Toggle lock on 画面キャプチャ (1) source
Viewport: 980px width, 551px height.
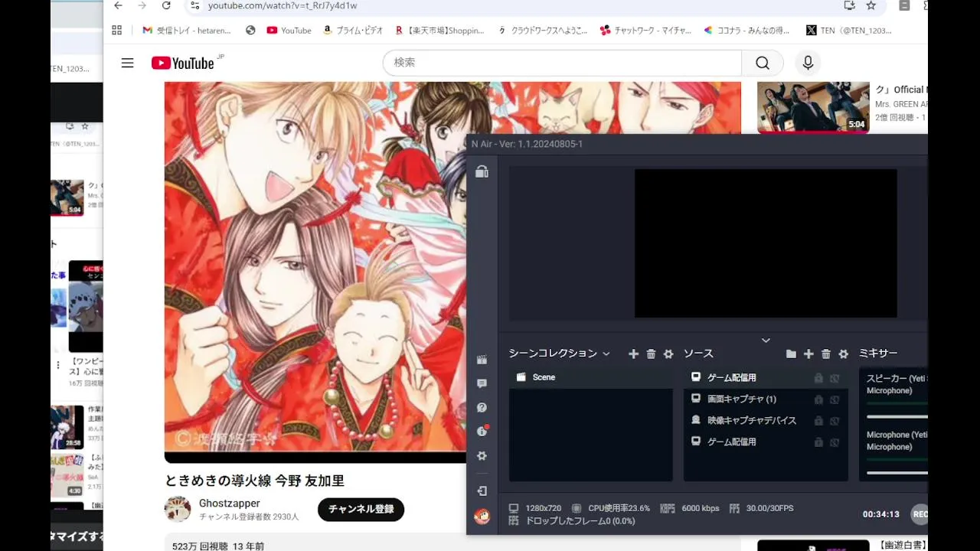click(818, 399)
